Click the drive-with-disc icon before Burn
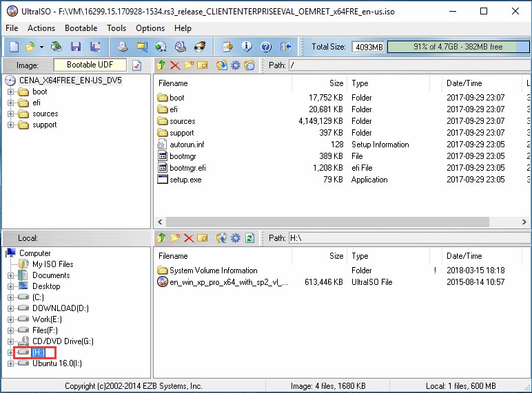The image size is (532, 393). [180, 47]
